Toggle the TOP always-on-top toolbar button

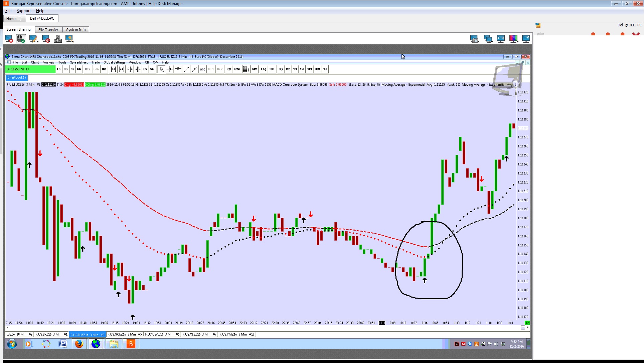click(272, 69)
